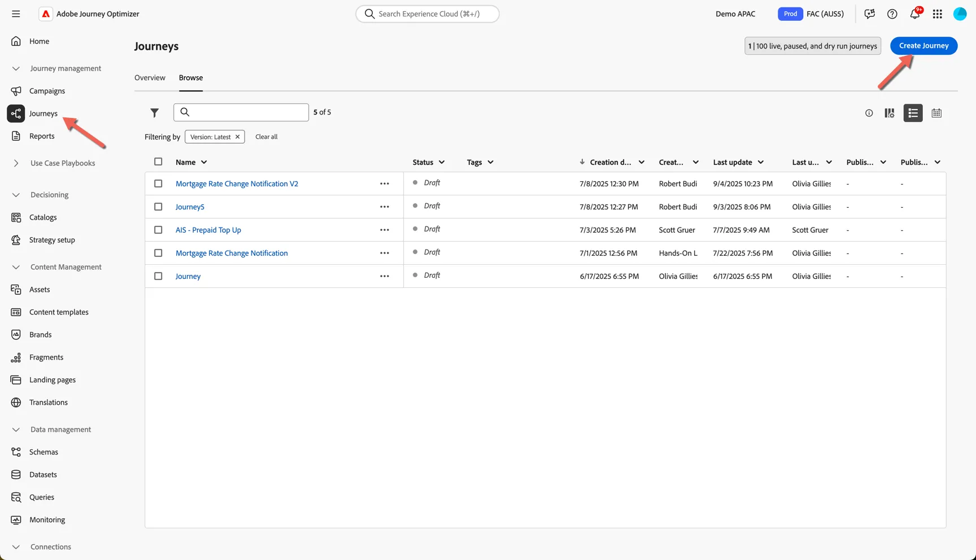Click Clear all filters
The image size is (976, 560).
click(x=267, y=137)
